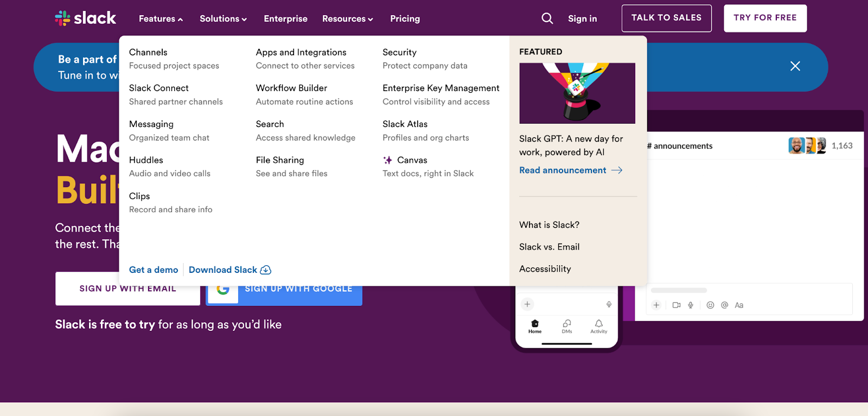Viewport: 868px width, 416px height.
Task: Click SIGN UP WITH EMAIL button
Action: pyautogui.click(x=127, y=289)
